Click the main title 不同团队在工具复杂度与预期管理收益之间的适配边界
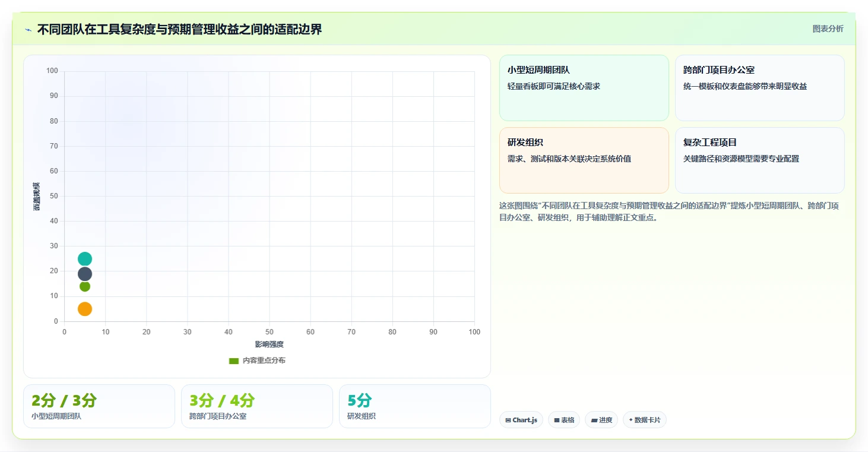 click(x=179, y=29)
